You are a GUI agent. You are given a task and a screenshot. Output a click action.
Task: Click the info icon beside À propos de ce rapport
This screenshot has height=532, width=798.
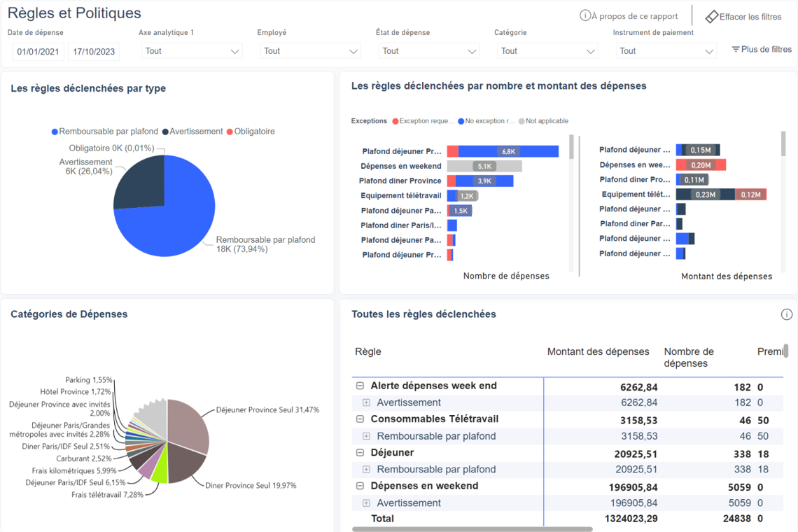(x=584, y=16)
